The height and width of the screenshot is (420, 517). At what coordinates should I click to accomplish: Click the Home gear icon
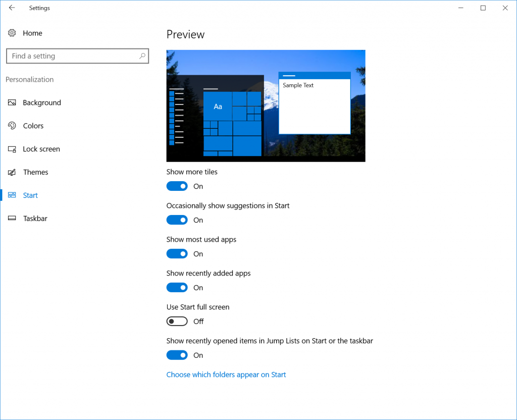(12, 33)
